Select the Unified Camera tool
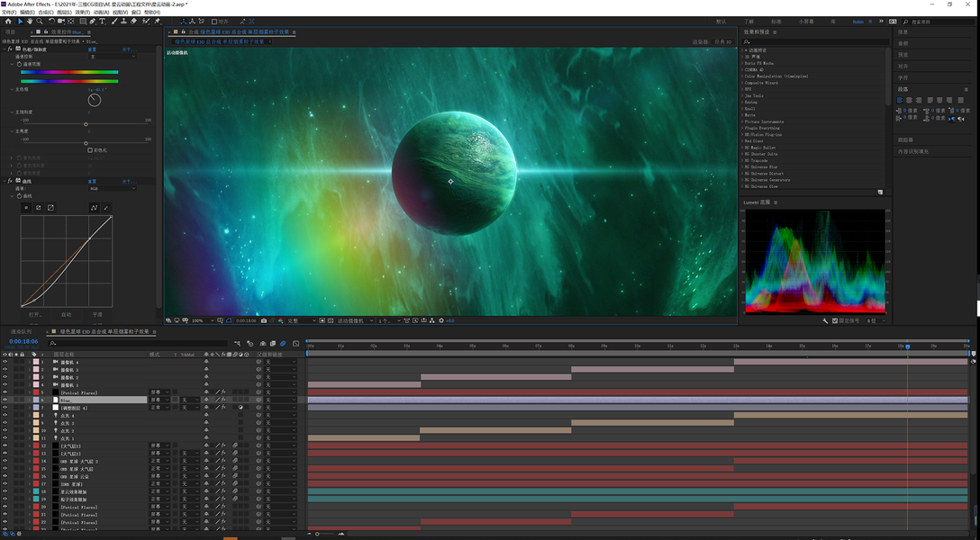980x540 pixels. click(x=61, y=22)
